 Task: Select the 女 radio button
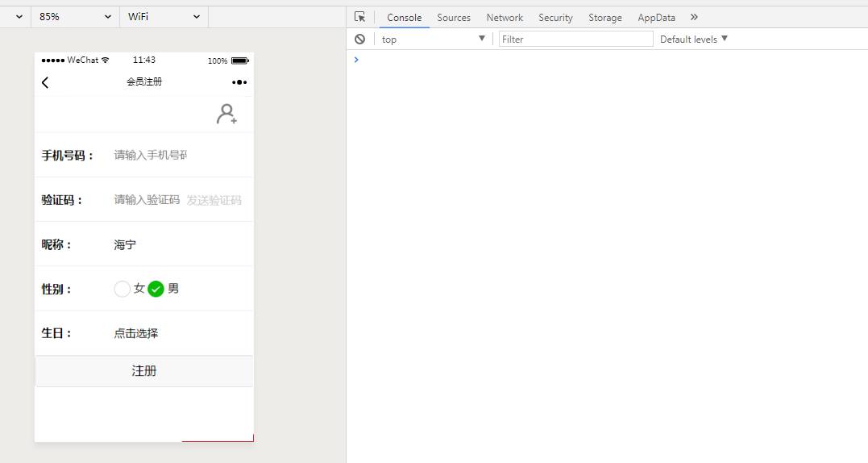click(x=122, y=289)
